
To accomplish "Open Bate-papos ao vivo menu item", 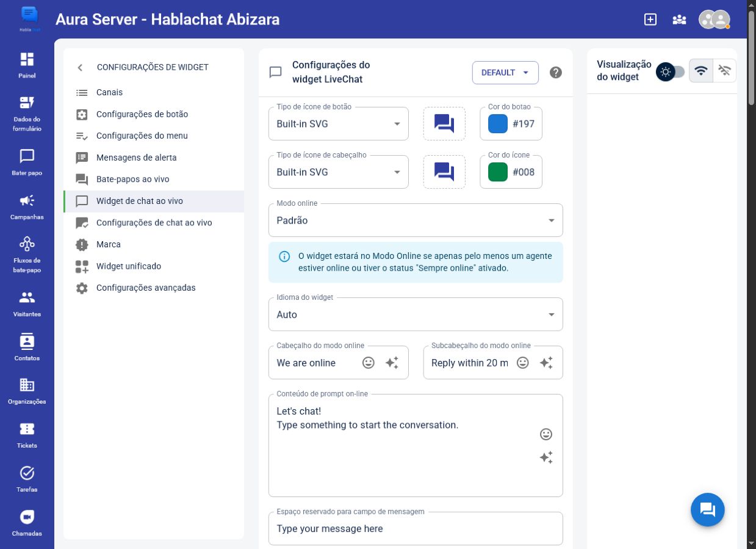I will point(154,179).
